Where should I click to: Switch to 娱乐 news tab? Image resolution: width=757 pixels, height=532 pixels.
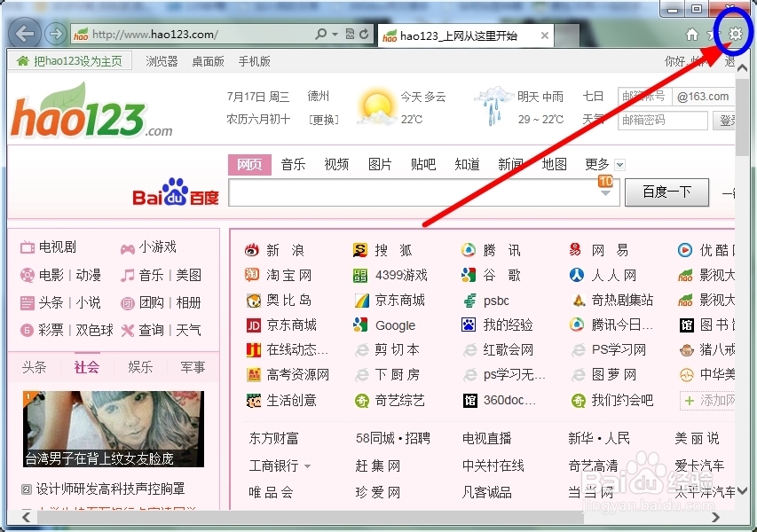pyautogui.click(x=140, y=368)
